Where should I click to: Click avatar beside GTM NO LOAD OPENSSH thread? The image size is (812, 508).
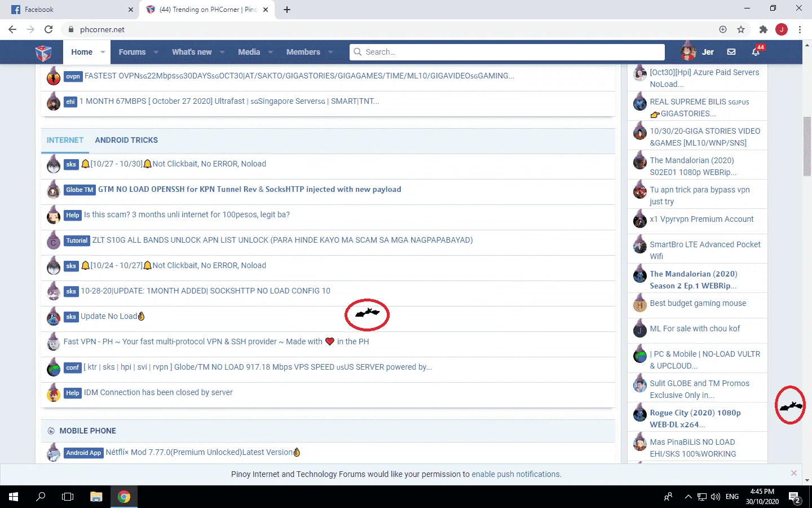tap(54, 190)
